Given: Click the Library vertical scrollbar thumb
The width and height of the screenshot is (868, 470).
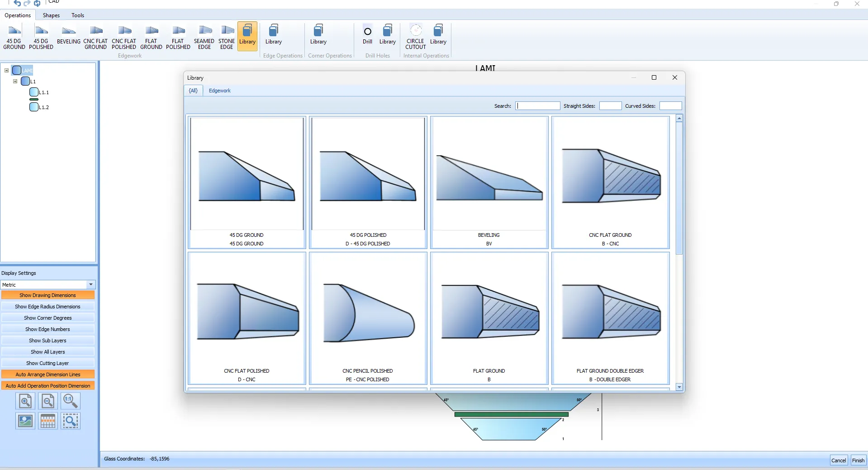Looking at the screenshot, I should (x=679, y=188).
